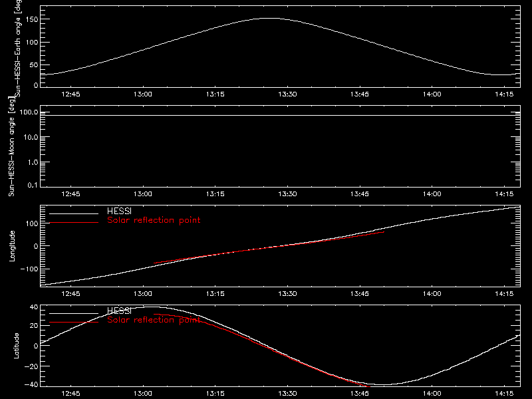Click 13:45 time label under Latitude plot
The width and height of the screenshot is (532, 399).
click(x=360, y=393)
